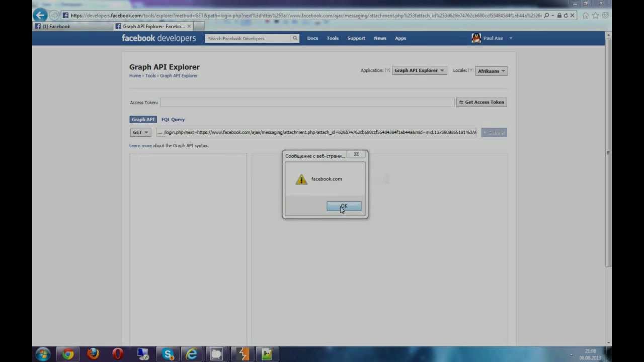This screenshot has width=644, height=362.
Task: Open the Locale Afrikaans dropdown
Action: (491, 71)
